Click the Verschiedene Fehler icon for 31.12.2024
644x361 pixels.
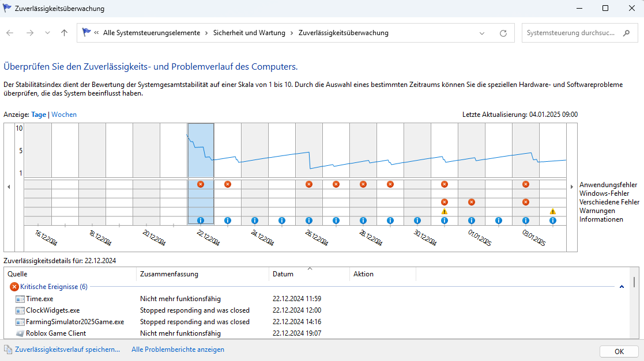pos(445,202)
